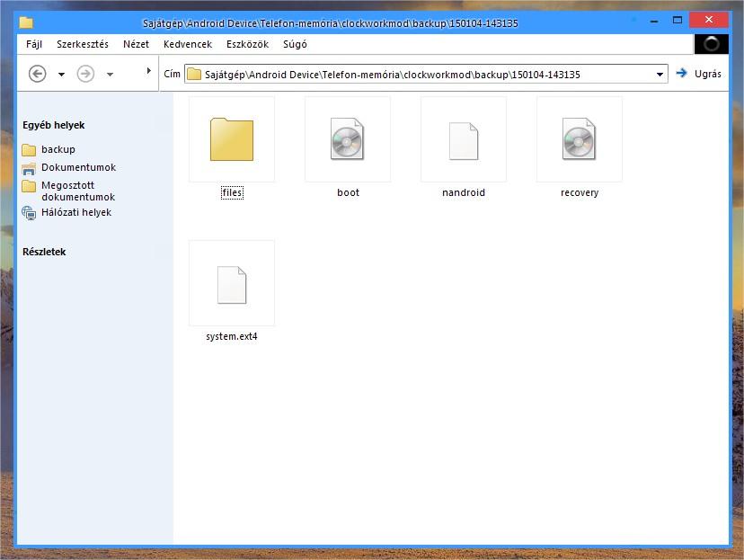744x560 pixels.
Task: Select the nandroid file icon
Action: (x=464, y=141)
